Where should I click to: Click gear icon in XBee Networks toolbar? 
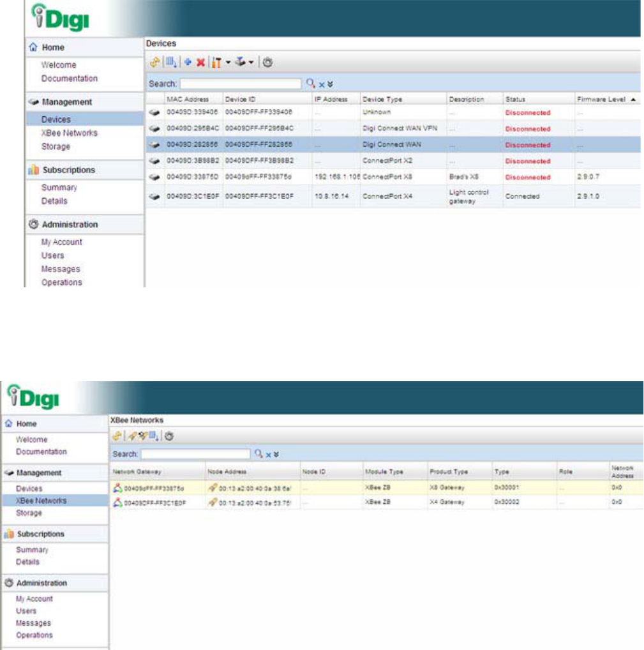[x=168, y=436]
